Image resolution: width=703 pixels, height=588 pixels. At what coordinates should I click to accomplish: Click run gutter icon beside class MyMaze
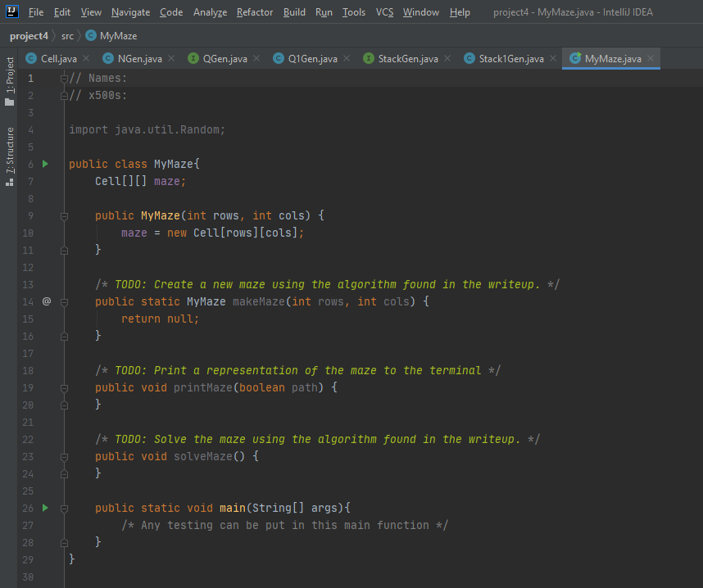[x=45, y=164]
